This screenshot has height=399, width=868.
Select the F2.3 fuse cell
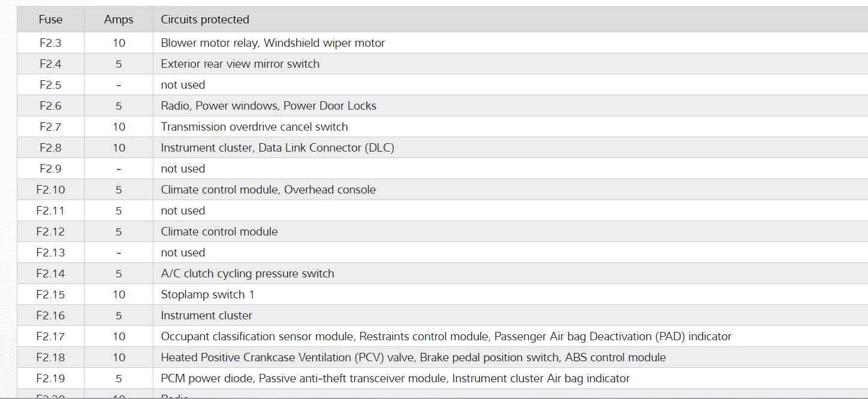(x=50, y=43)
